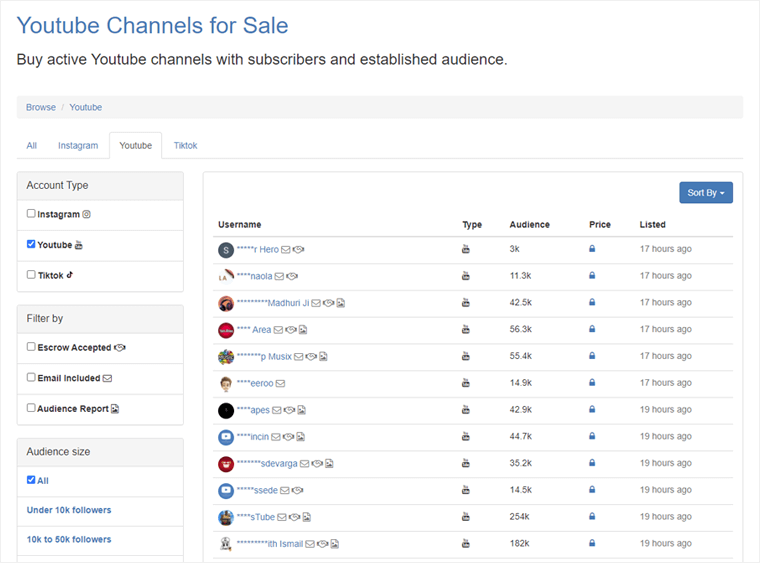
Task: Enable the Tiktok account type checkbox
Action: (31, 275)
